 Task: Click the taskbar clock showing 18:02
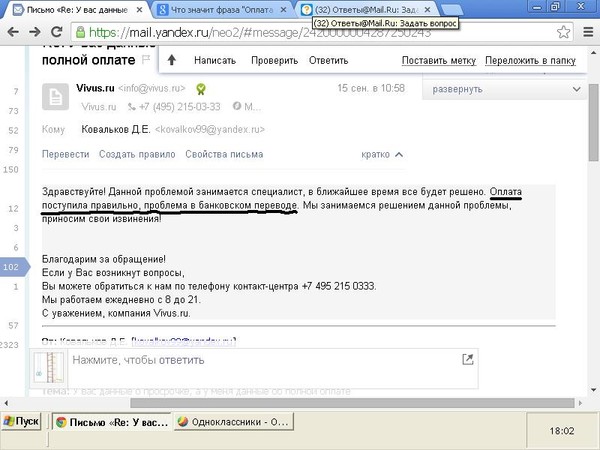coord(562,431)
